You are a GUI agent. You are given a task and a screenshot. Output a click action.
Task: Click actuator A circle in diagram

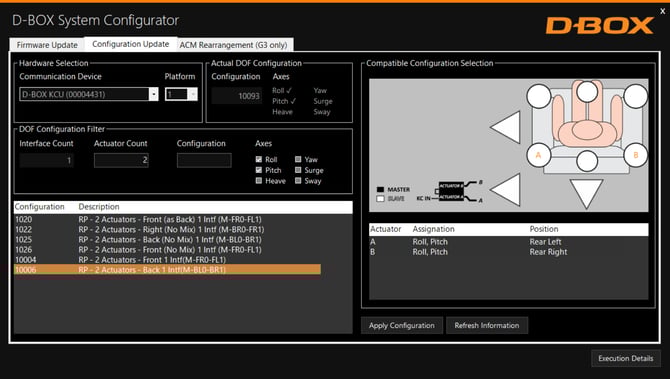click(x=538, y=155)
